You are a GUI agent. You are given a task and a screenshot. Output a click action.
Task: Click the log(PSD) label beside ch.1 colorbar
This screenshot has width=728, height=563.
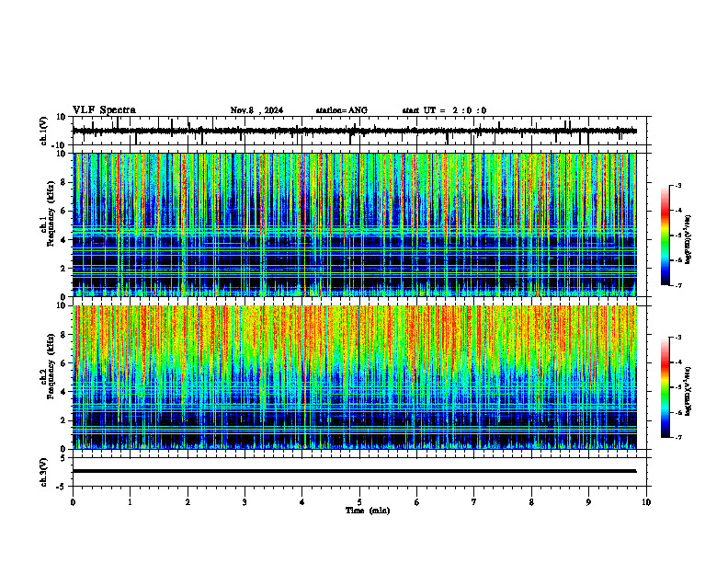click(688, 240)
